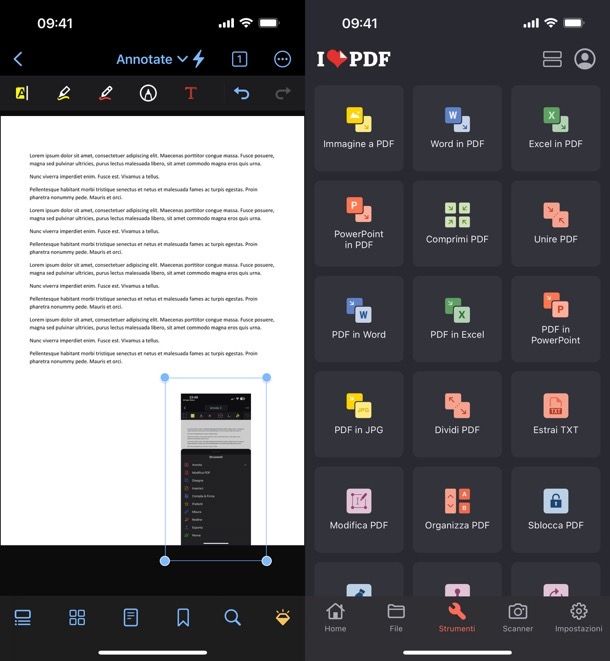The height and width of the screenshot is (661, 610).
Task: Click the top-left resize handle of selected image
Action: click(165, 377)
